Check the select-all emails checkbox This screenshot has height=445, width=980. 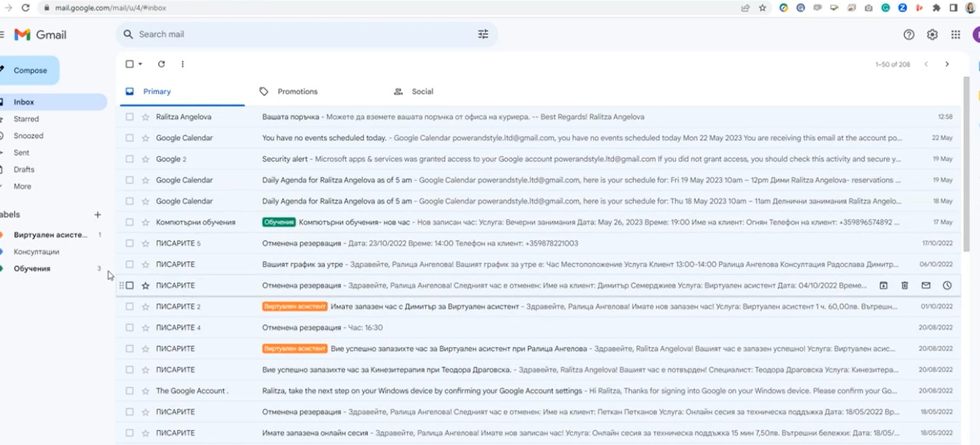coord(129,64)
